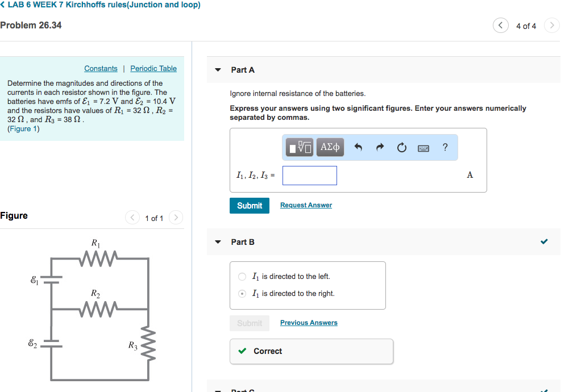The width and height of the screenshot is (569, 392).
Task: Open the help question mark icon
Action: 445,147
